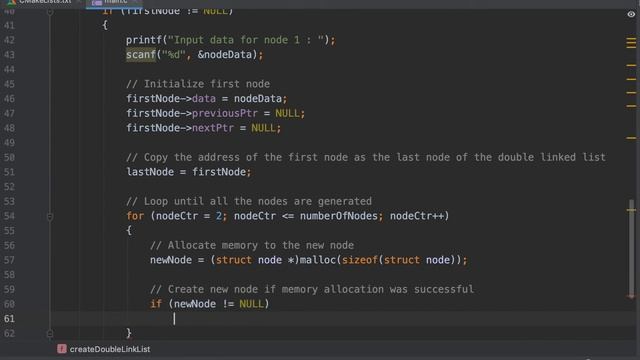
Task: Click nodeCtr++ in the for loop
Action: (417, 216)
